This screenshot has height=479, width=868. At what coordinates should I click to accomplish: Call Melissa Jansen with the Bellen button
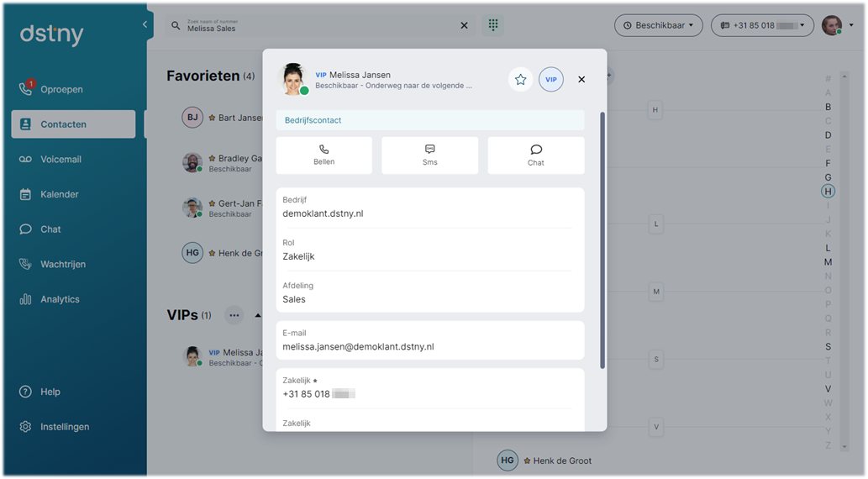(x=324, y=155)
